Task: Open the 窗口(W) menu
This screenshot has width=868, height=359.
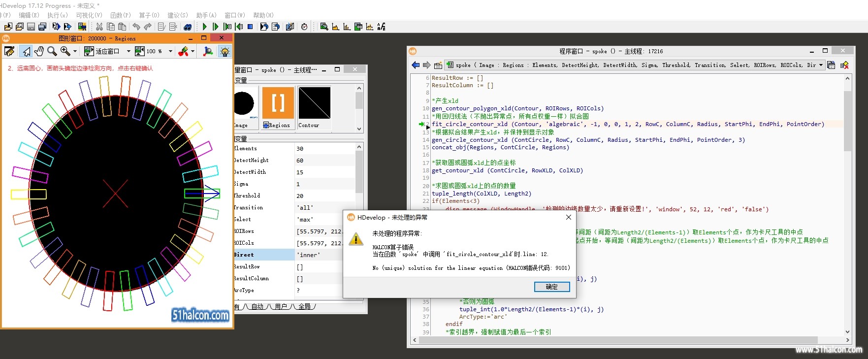Action: click(x=234, y=15)
